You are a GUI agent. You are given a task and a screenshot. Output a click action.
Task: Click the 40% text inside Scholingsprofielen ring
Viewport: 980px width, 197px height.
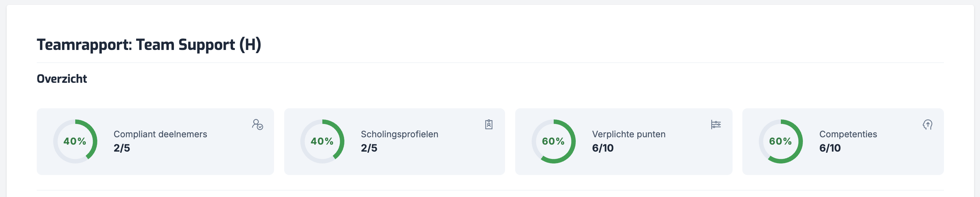tap(322, 141)
